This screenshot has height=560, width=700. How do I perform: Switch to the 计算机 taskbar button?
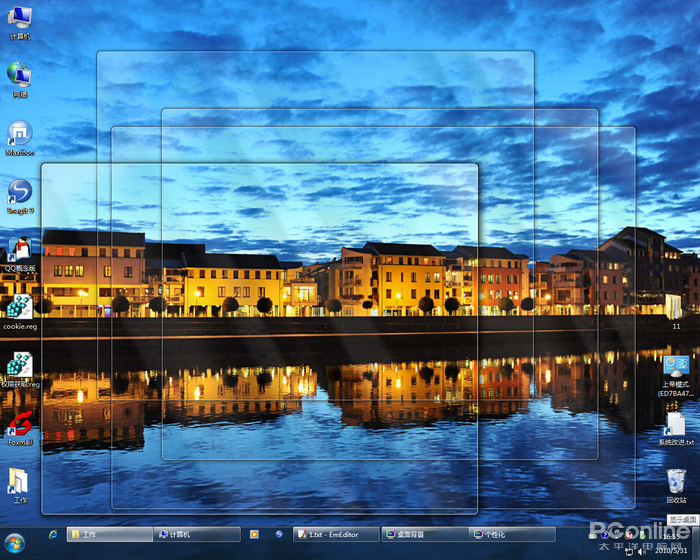click(x=197, y=535)
